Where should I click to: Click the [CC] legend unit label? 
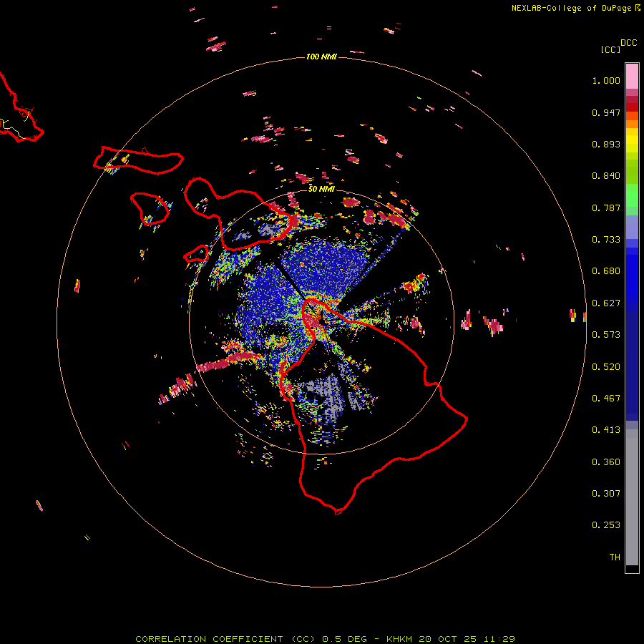tap(610, 49)
